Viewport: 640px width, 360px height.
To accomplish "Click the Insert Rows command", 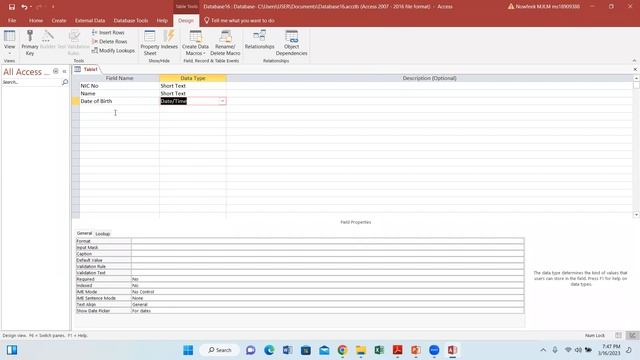I will (108, 32).
